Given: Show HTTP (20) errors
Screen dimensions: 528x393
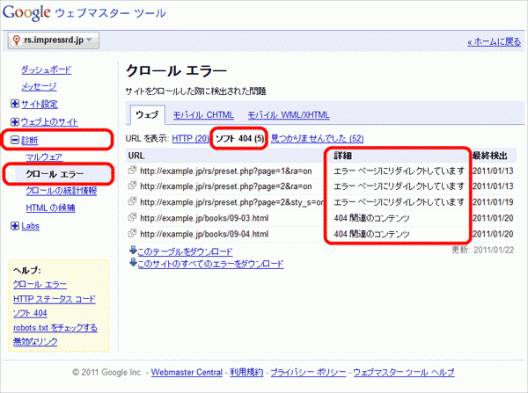Looking at the screenshot, I should [x=191, y=138].
